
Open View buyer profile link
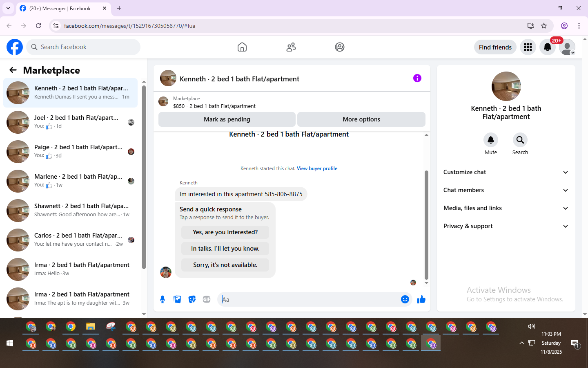point(317,168)
